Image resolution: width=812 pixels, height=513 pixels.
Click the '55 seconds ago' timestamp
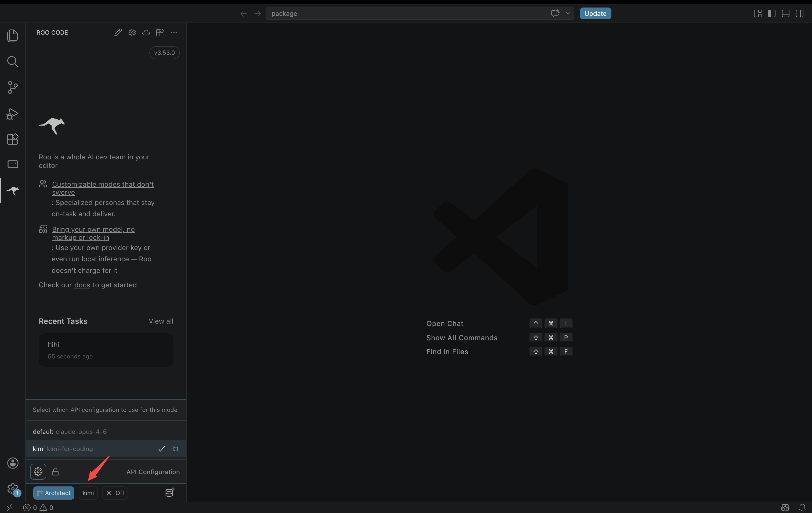click(x=70, y=357)
